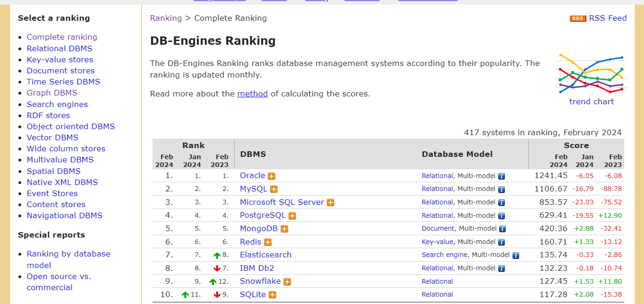Select Vector DBMS ranking
The width and height of the screenshot is (644, 304).
pos(53,137)
